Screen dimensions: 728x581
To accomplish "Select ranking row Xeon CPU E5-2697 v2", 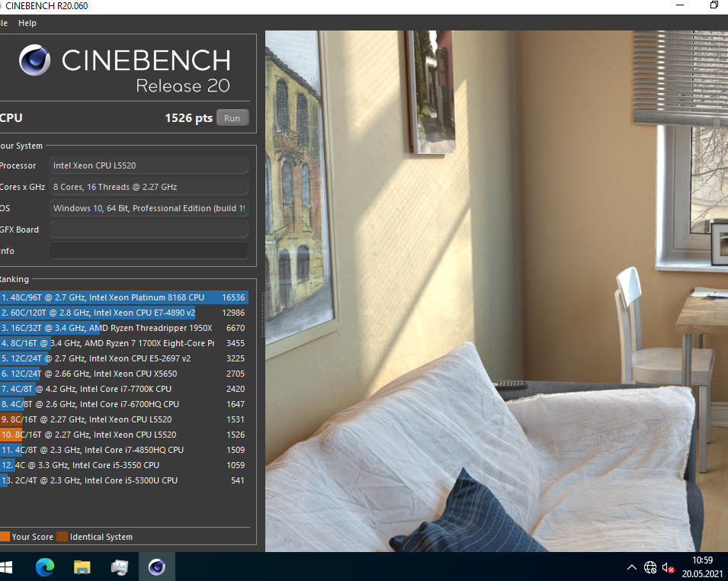I will (x=124, y=358).
